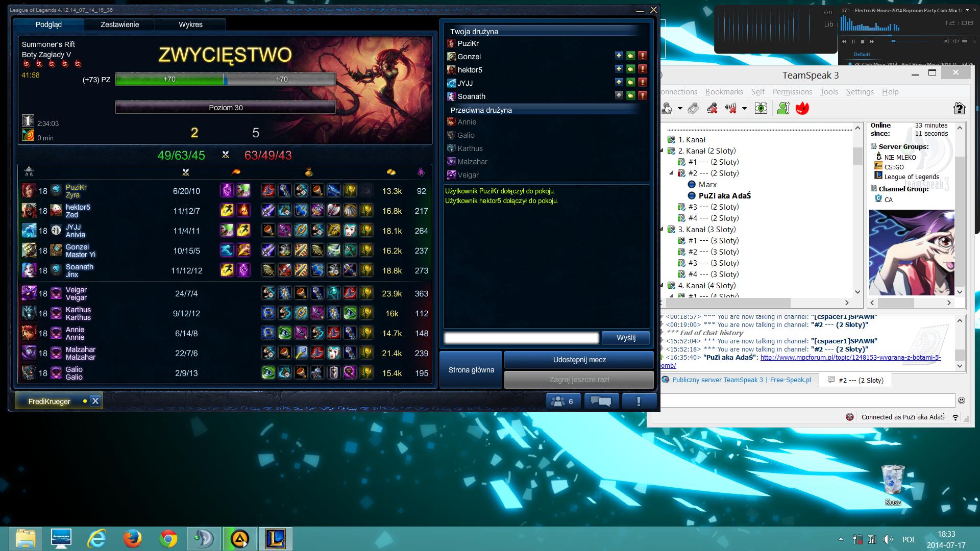
Task: Click the red tulip icon in TeamSpeak toolbar
Action: [802, 108]
